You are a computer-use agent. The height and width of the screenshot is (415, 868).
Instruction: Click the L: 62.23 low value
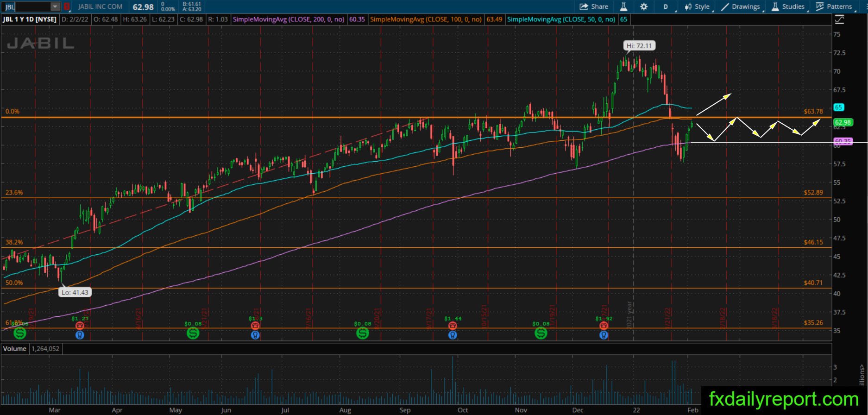coord(163,19)
